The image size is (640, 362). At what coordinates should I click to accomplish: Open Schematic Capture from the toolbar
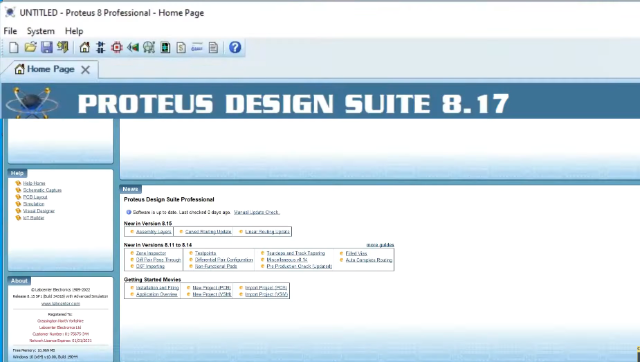tap(100, 47)
